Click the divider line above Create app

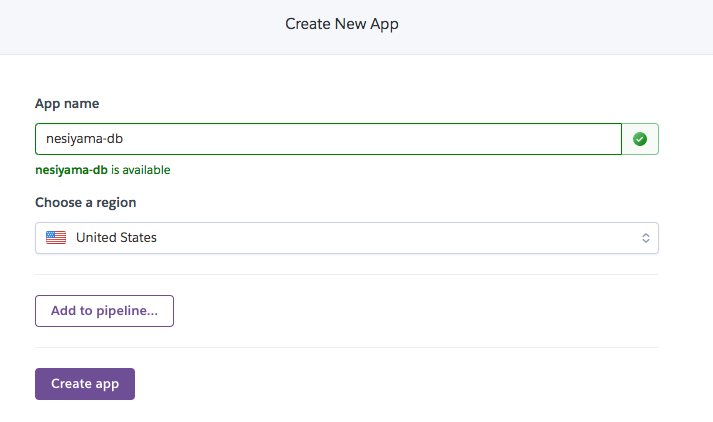(346, 347)
